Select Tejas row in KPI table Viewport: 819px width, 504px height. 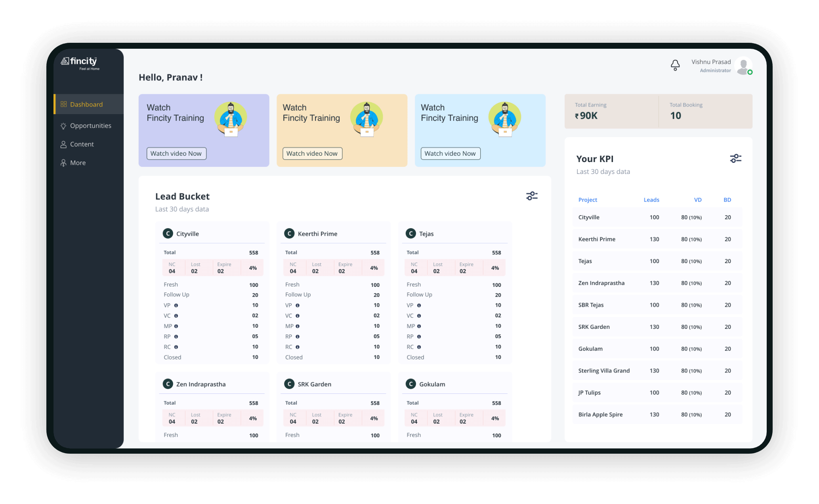[x=658, y=261]
